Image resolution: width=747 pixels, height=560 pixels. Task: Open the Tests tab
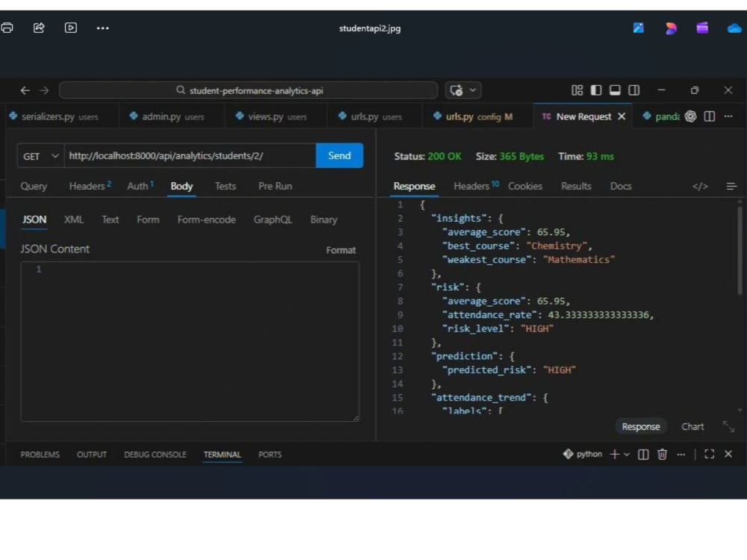(226, 186)
